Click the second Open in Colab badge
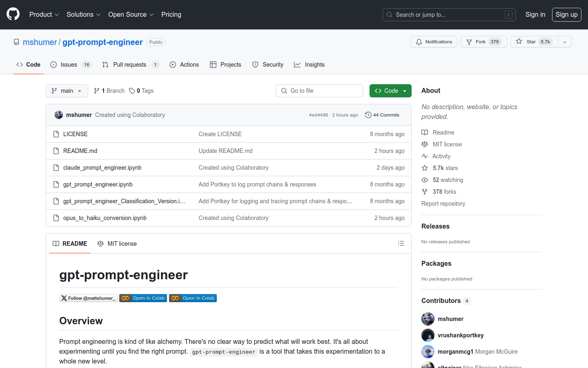 [193, 298]
